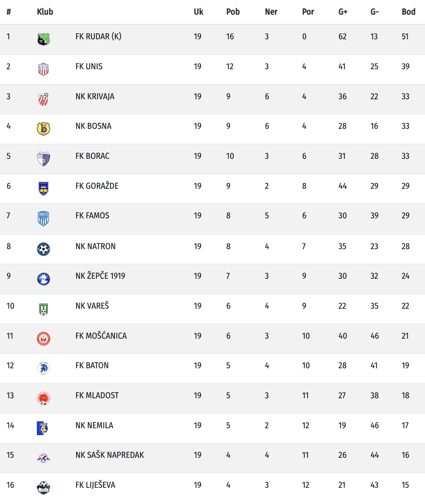Click the NK Nemila blue crest
This screenshot has width=425, height=504.
point(42,428)
